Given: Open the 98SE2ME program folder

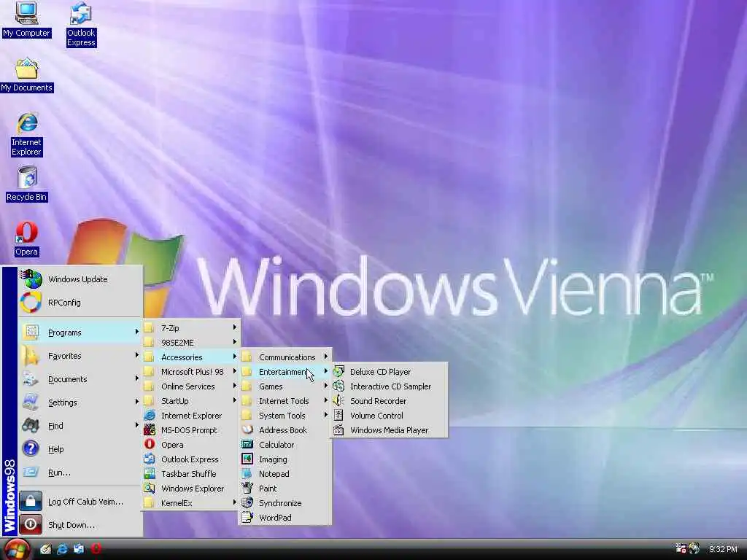Looking at the screenshot, I should click(191, 343).
